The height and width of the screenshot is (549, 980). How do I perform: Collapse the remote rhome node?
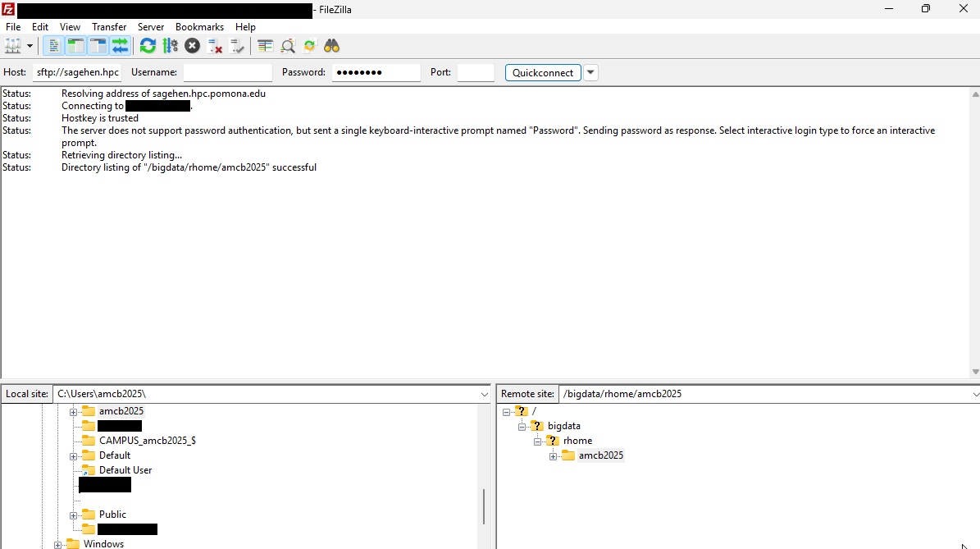click(537, 441)
